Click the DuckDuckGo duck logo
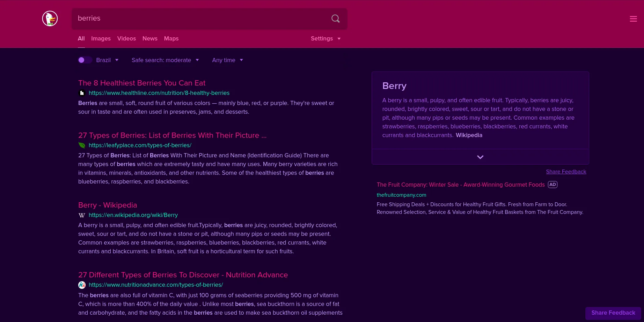The image size is (644, 322). 50,18
